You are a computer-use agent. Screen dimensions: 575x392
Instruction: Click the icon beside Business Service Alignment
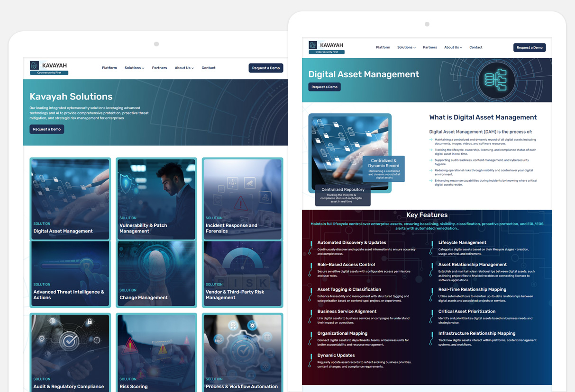point(311,315)
